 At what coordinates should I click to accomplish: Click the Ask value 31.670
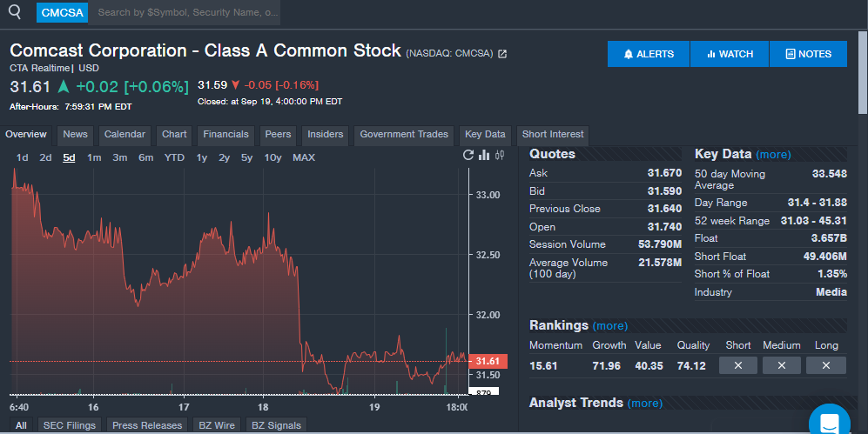click(664, 173)
